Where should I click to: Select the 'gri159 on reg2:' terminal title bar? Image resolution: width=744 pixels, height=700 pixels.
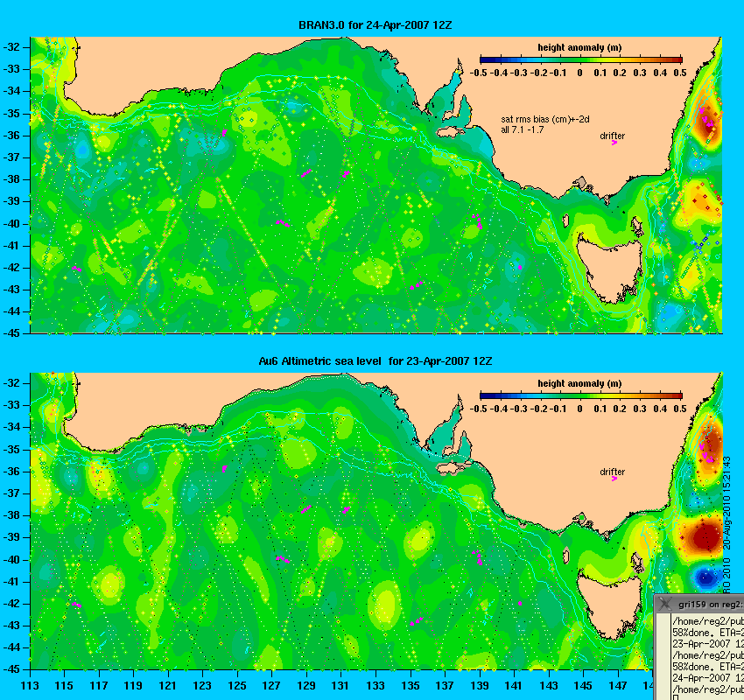tap(699, 605)
